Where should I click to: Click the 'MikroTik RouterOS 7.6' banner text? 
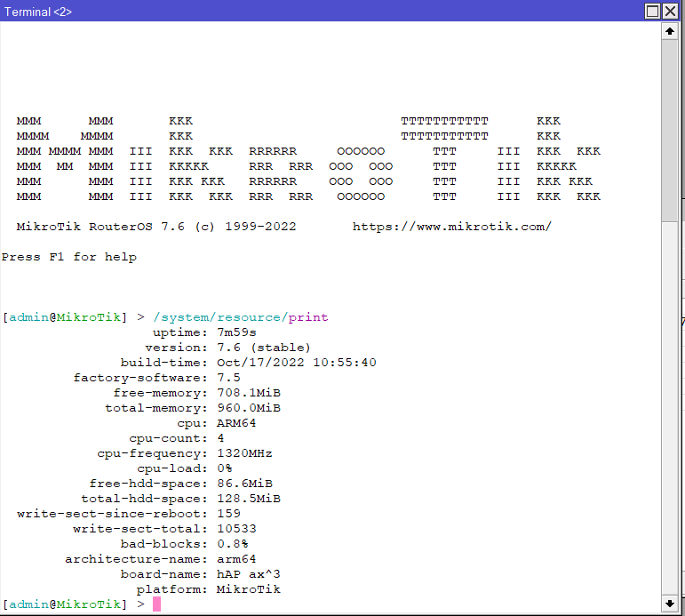coord(100,227)
